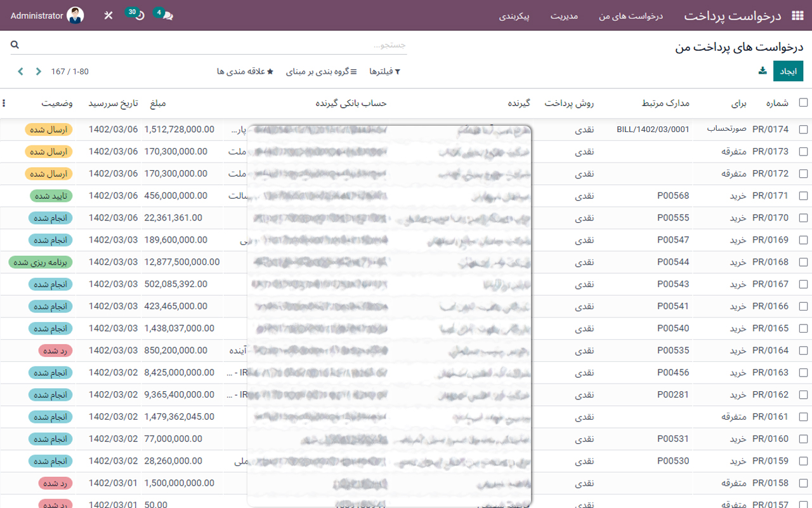
Task: Click the search magnifier icon
Action: click(x=15, y=45)
